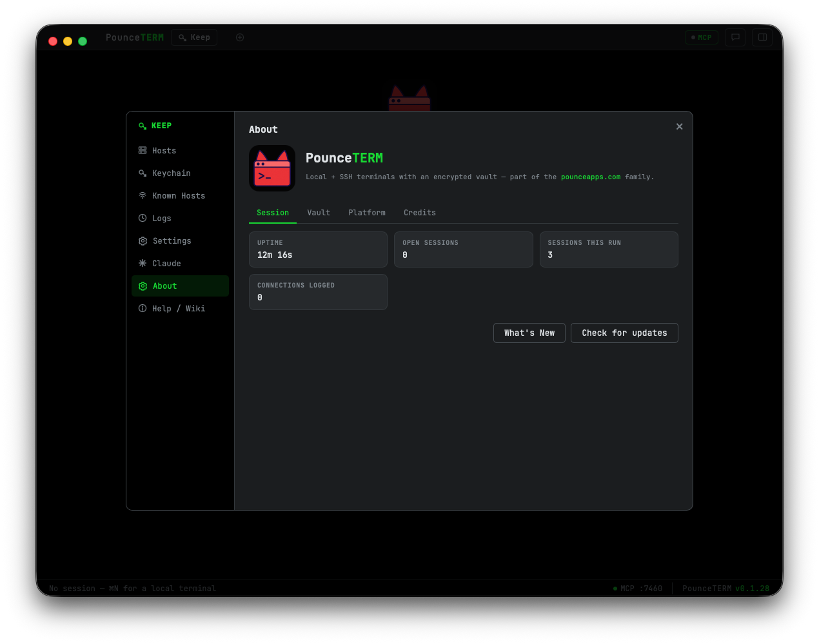This screenshot has width=819, height=644.
Task: Open the Claude section
Action: tap(180, 264)
